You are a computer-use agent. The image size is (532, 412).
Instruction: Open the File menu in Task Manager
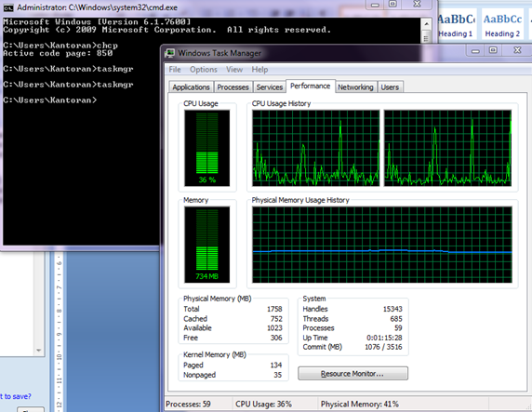pyautogui.click(x=175, y=70)
